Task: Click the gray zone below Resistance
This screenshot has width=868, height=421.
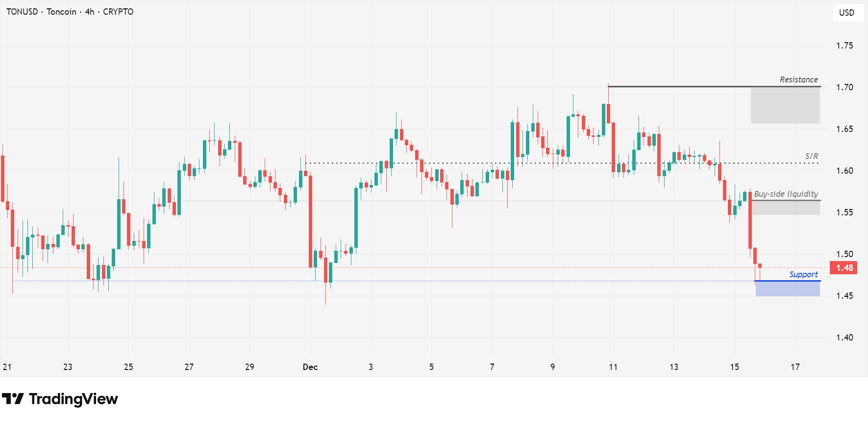Action: tap(785, 105)
